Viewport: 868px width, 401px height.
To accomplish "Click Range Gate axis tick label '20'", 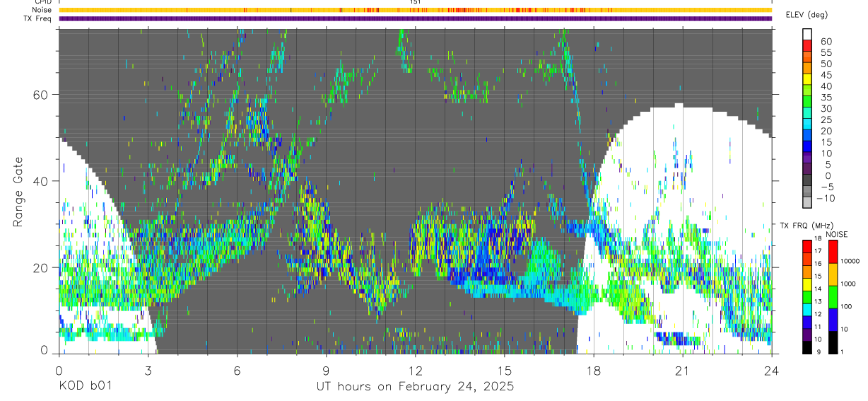I will tap(41, 267).
